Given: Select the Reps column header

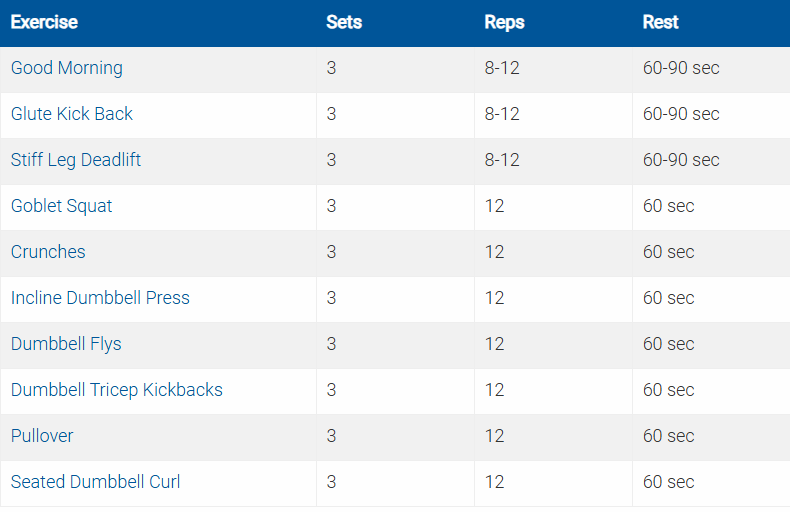Looking at the screenshot, I should click(x=504, y=22).
